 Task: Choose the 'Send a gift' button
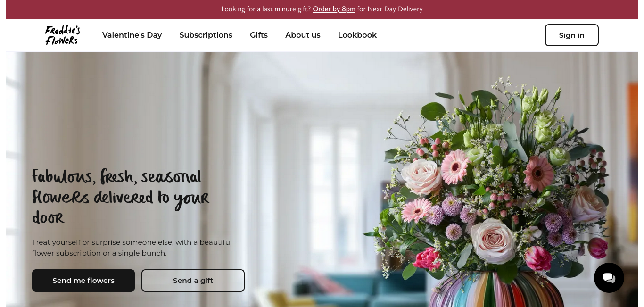[x=193, y=281]
